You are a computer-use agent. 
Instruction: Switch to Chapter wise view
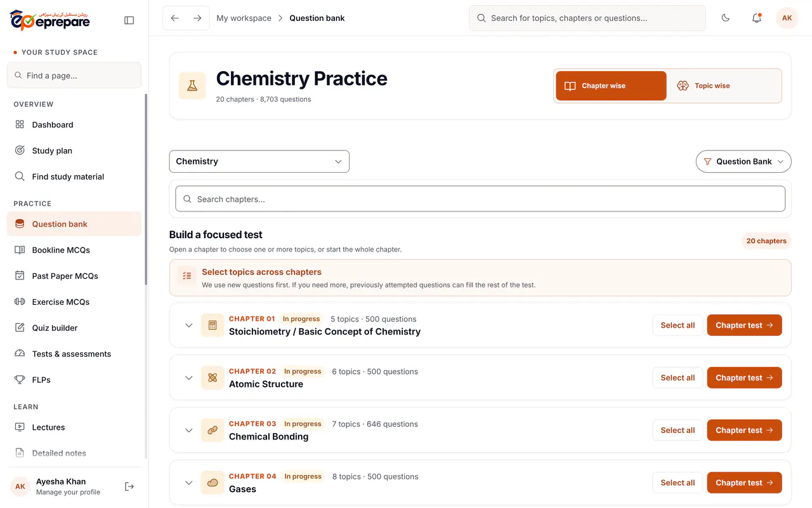(611, 86)
